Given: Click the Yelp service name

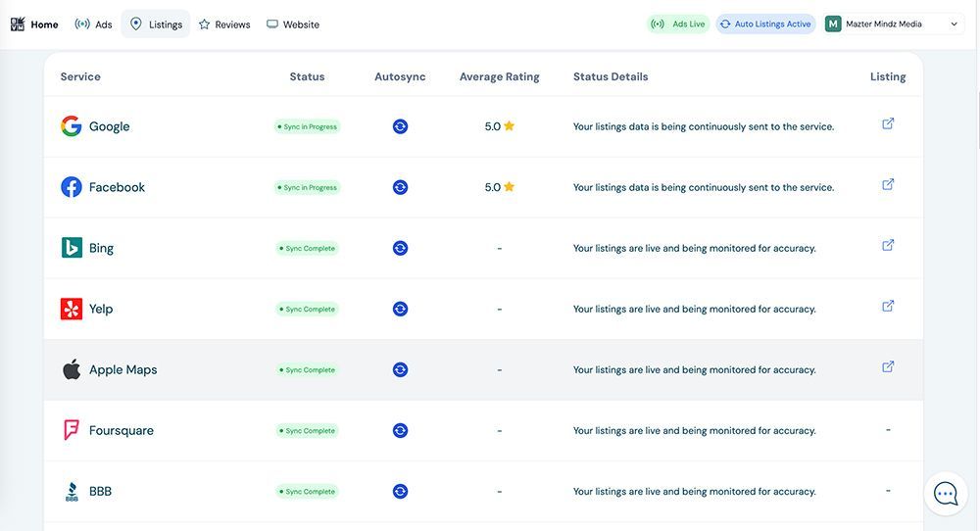Looking at the screenshot, I should coord(101,309).
